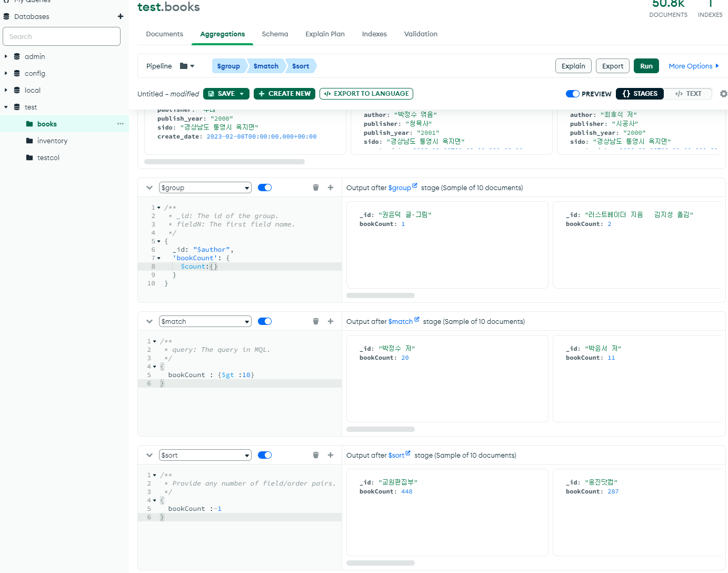Click the sidebar Search field
The image size is (728, 573).
coord(62,36)
